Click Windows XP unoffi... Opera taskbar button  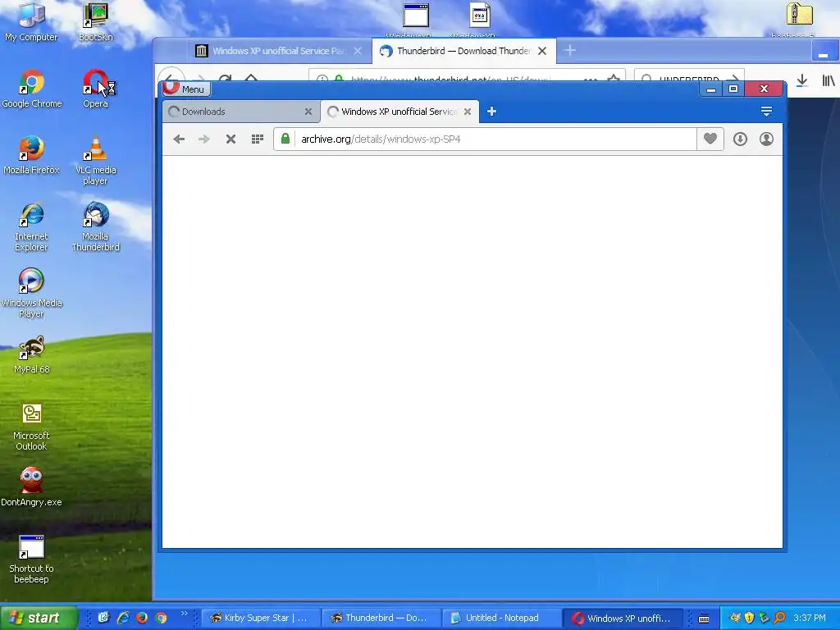pyautogui.click(x=623, y=618)
